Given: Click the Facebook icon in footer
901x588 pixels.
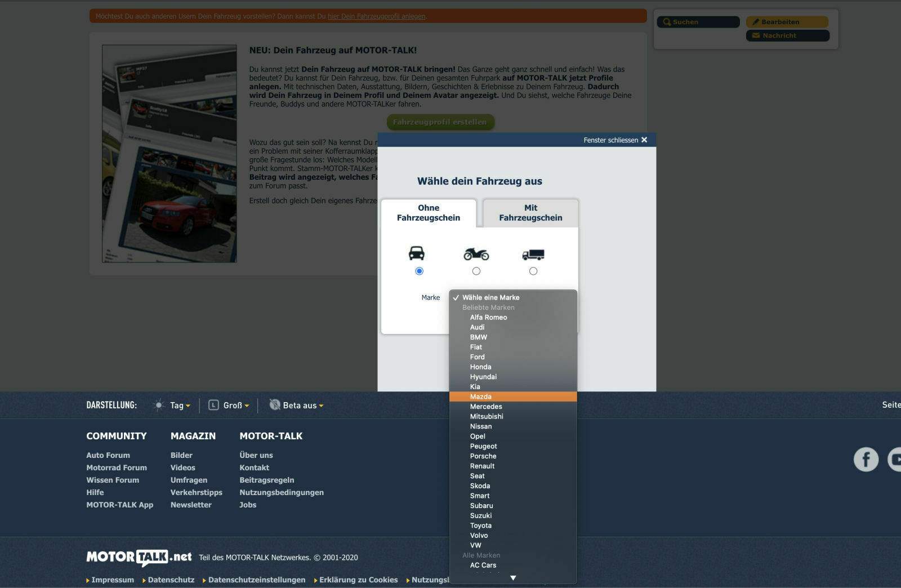Looking at the screenshot, I should coord(866,460).
